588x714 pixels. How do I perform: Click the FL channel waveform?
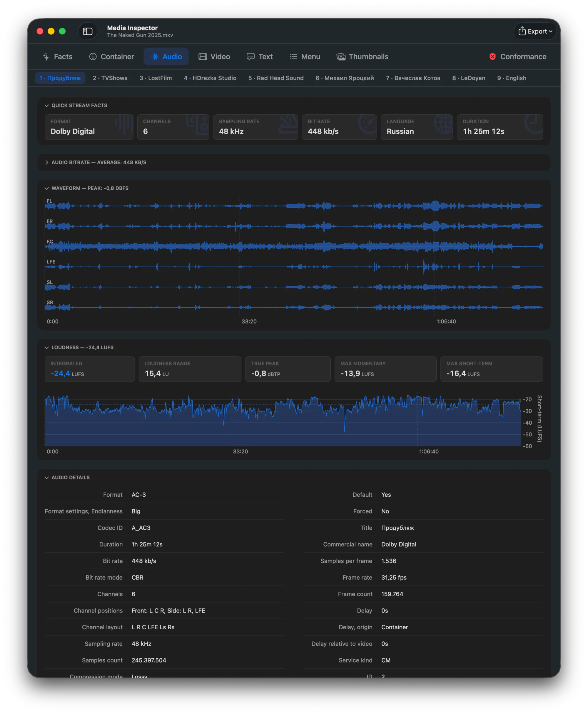pyautogui.click(x=294, y=206)
